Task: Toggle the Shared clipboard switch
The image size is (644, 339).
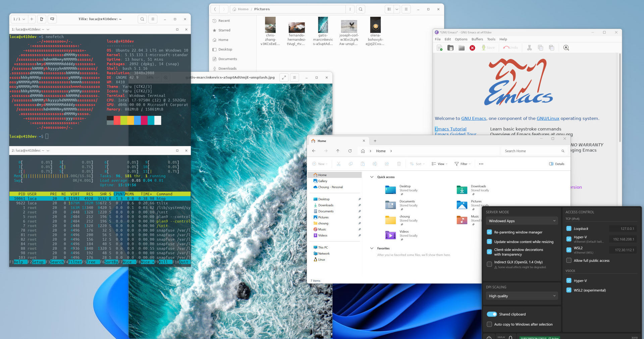Action: 492,314
